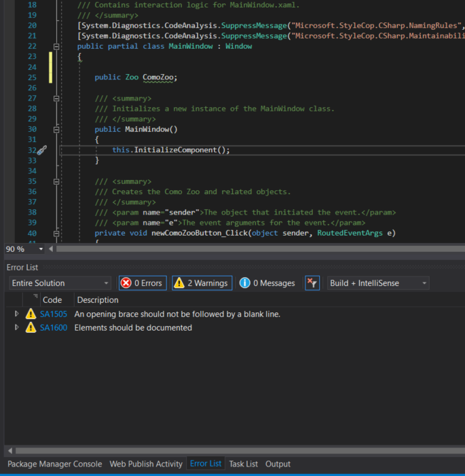Switch to Web Publish Activity tab
Screen dimensions: 465x476
coord(146,464)
